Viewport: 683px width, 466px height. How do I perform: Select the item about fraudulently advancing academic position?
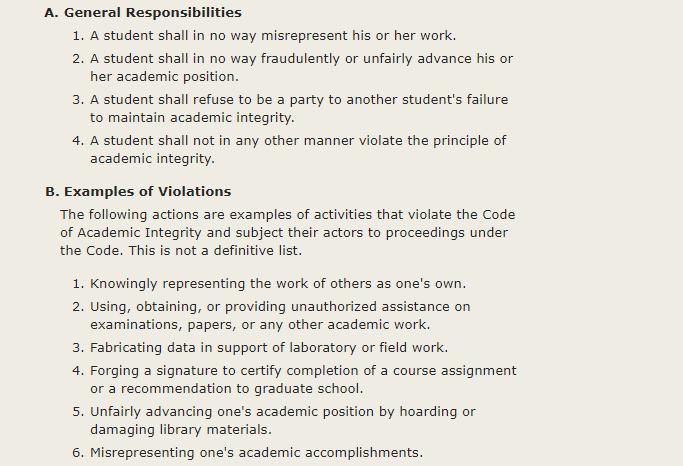pyautogui.click(x=300, y=59)
